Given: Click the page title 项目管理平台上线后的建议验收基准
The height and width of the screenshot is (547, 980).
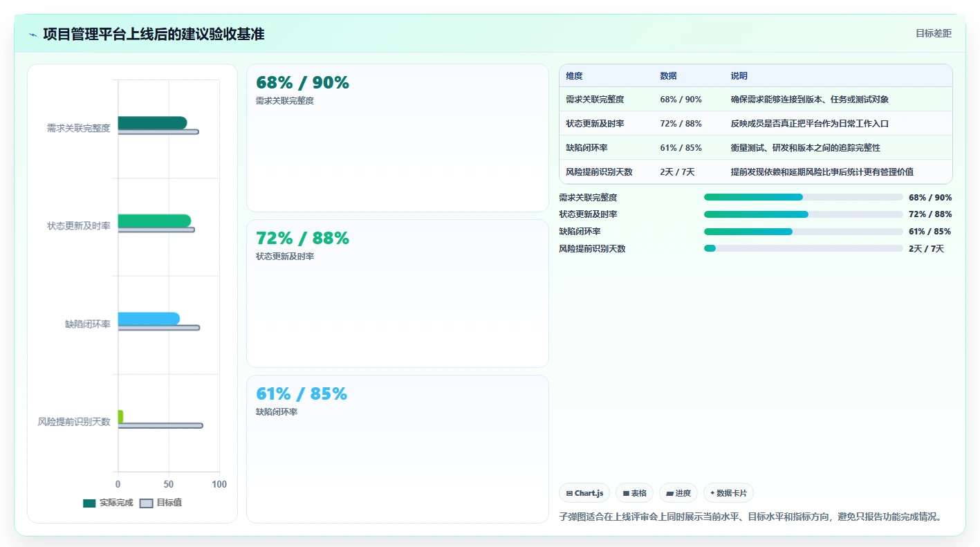Looking at the screenshot, I should tap(154, 34).
